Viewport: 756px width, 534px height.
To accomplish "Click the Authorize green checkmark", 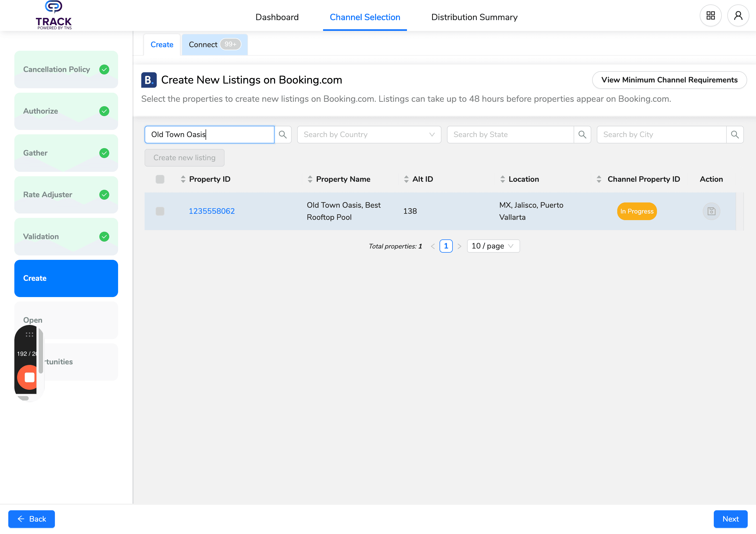I will click(104, 111).
